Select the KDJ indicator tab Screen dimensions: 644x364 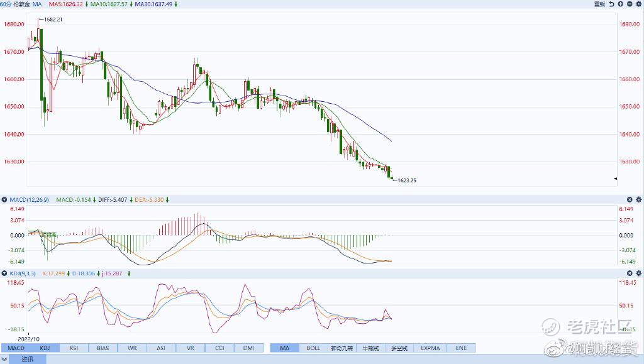(45, 348)
